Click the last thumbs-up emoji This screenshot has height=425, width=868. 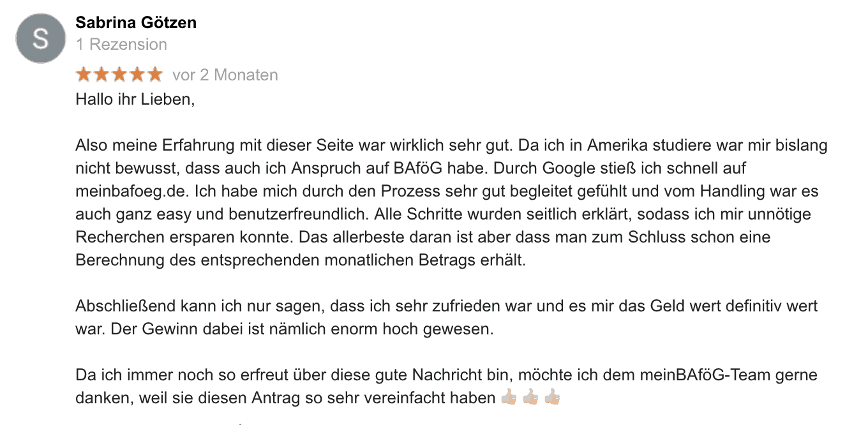coord(552,398)
